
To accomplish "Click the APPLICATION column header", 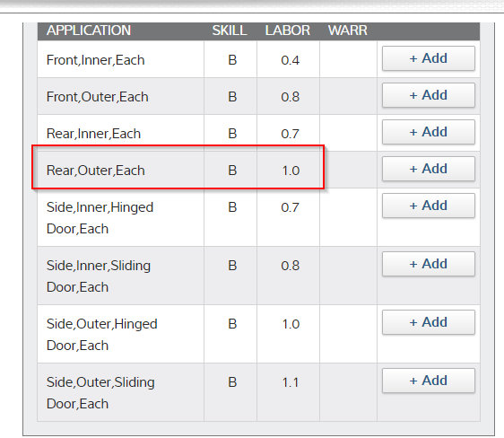I will pos(89,31).
